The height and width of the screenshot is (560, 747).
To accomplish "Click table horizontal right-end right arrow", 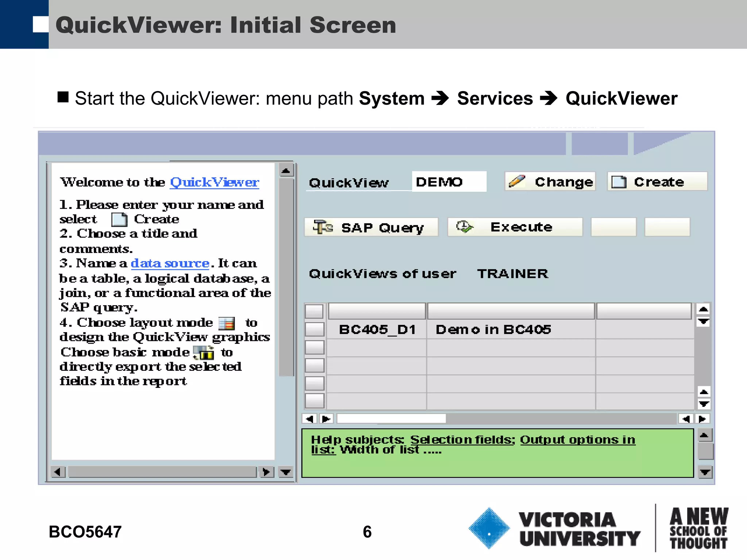I will (703, 419).
